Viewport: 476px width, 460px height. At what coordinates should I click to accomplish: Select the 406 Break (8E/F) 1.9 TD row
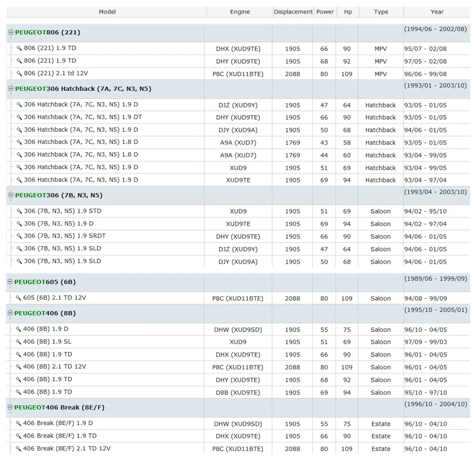coord(239,436)
